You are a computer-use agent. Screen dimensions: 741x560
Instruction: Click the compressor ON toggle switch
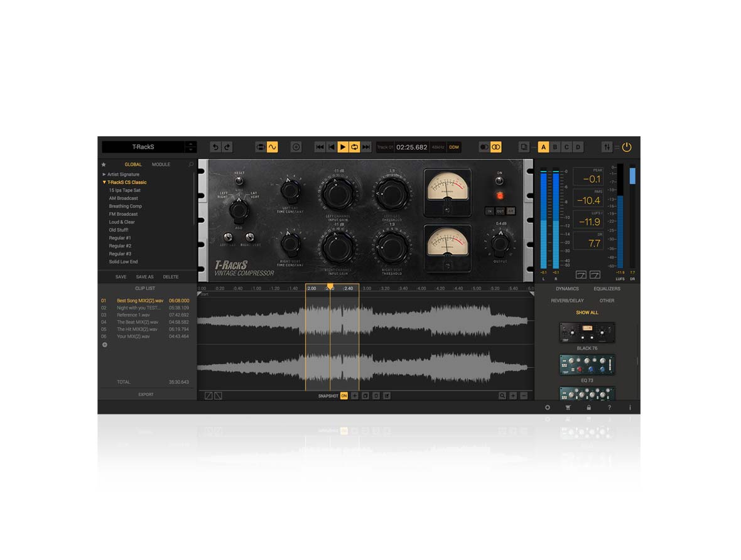[499, 180]
